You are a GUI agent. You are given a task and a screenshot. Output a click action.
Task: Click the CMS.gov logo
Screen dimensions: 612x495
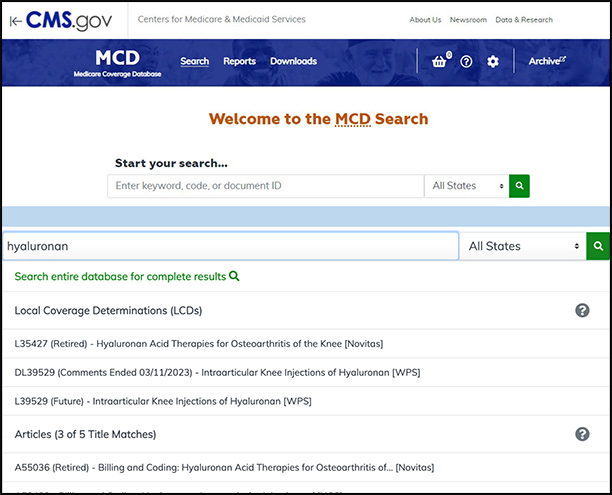[66, 20]
